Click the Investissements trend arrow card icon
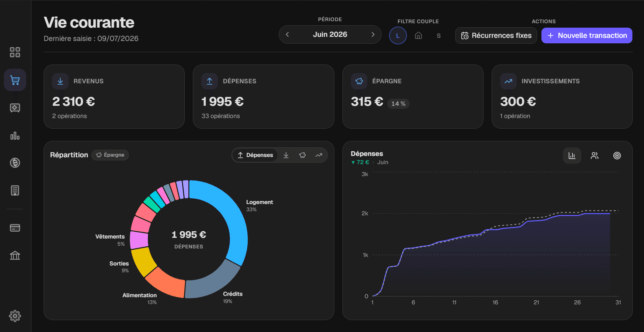644x332 pixels. [508, 81]
